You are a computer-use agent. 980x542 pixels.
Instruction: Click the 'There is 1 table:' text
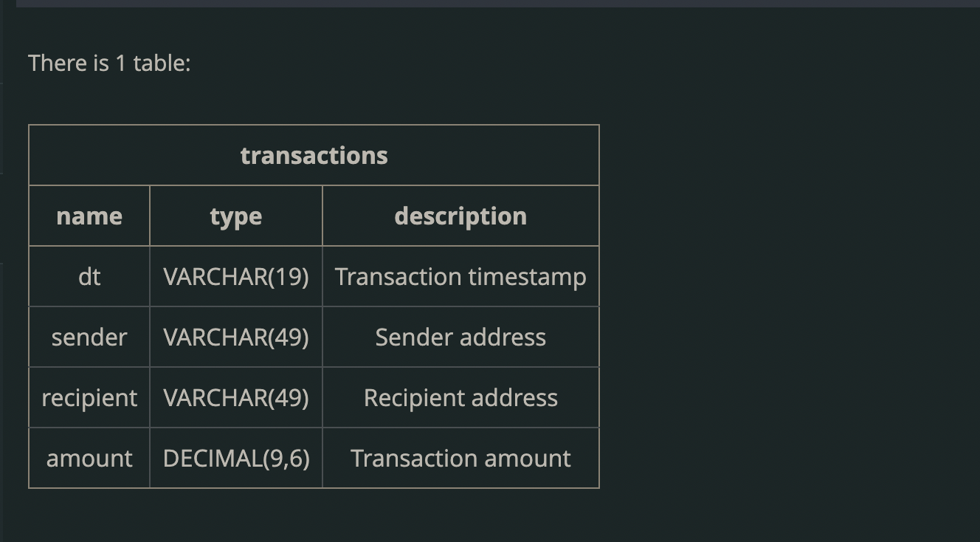coord(109,64)
